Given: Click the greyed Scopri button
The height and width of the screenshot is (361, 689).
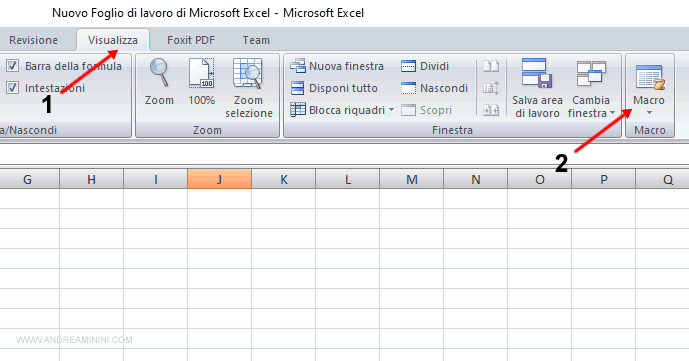Looking at the screenshot, I should (426, 110).
